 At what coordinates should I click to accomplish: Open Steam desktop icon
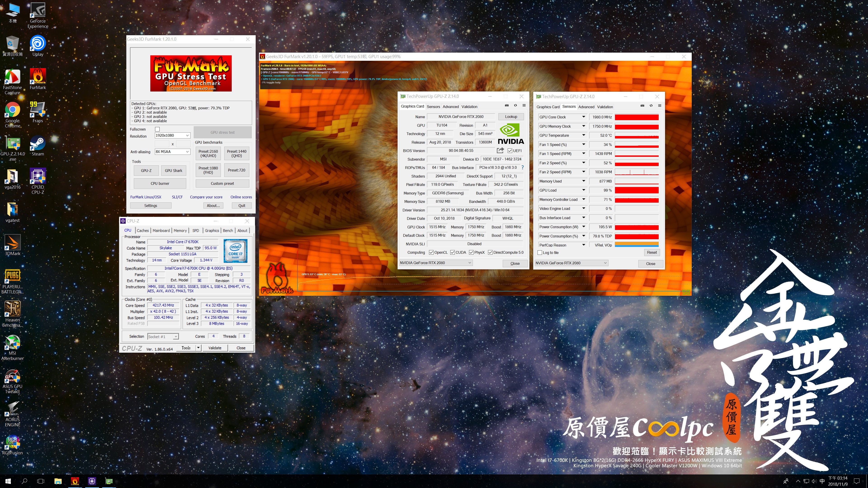[38, 145]
